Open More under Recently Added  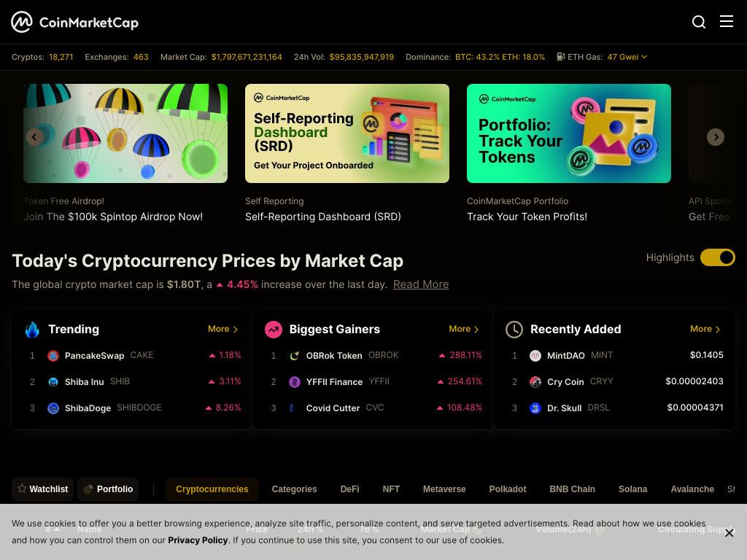(705, 329)
